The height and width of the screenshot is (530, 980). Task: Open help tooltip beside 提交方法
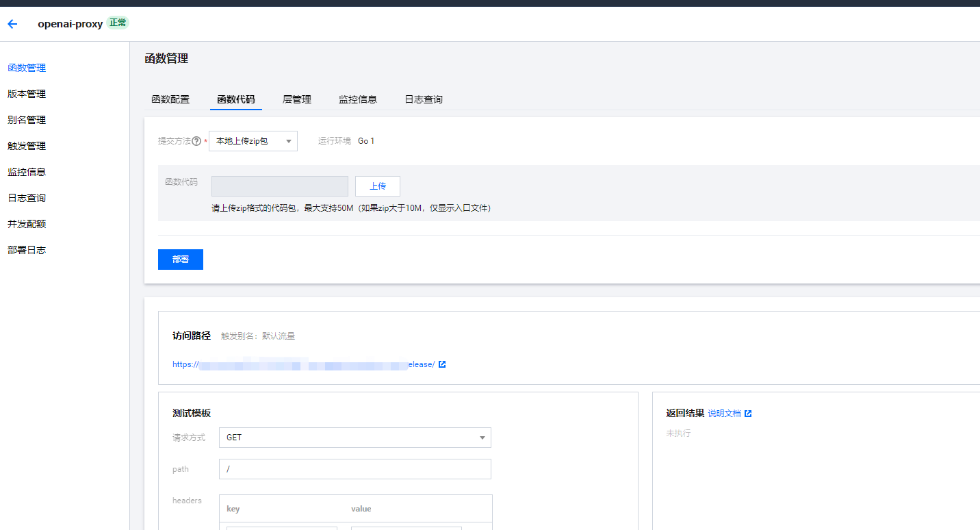click(x=196, y=141)
